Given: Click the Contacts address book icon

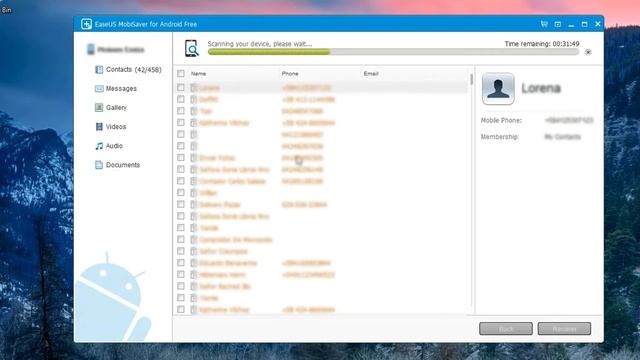Looking at the screenshot, I should pyautogui.click(x=99, y=70).
